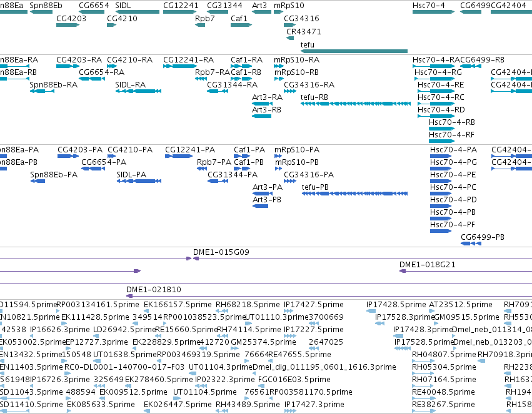Click the DME1-015G09 clone label
The width and height of the screenshot is (532, 414).
click(221, 252)
